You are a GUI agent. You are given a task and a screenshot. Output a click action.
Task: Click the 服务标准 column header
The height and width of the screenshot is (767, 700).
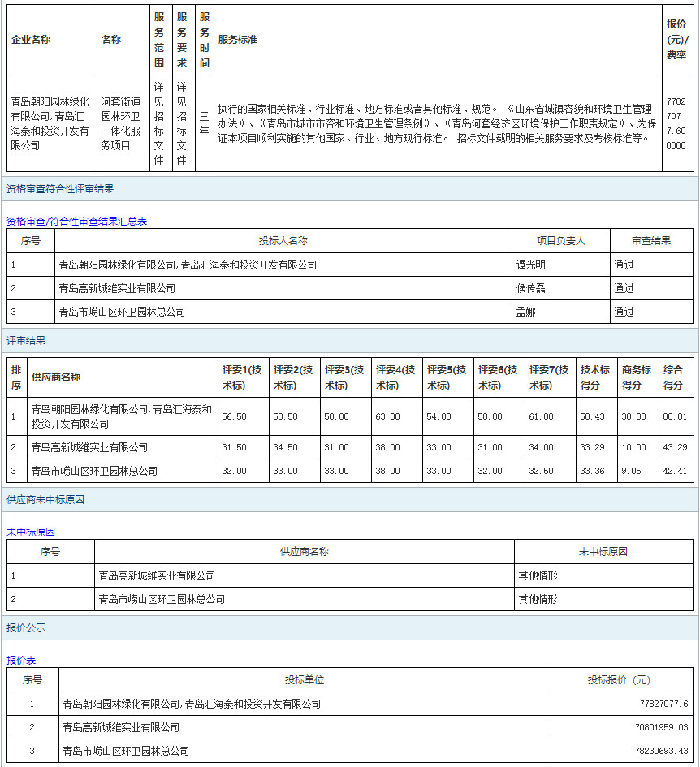click(x=238, y=40)
